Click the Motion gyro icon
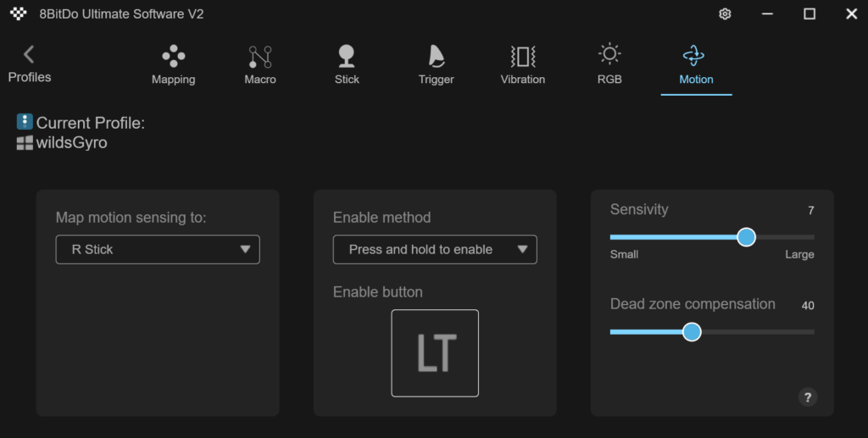 tap(693, 56)
